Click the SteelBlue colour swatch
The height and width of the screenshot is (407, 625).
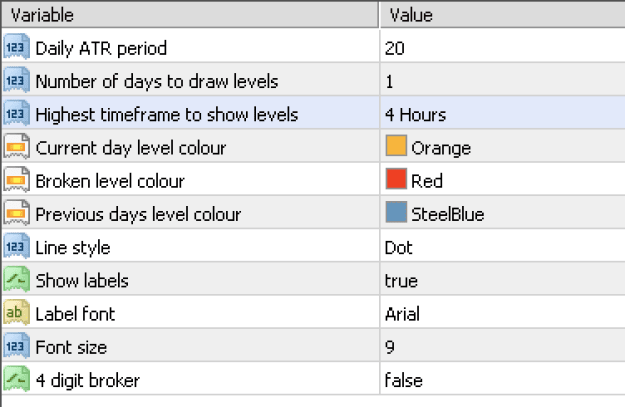click(396, 212)
